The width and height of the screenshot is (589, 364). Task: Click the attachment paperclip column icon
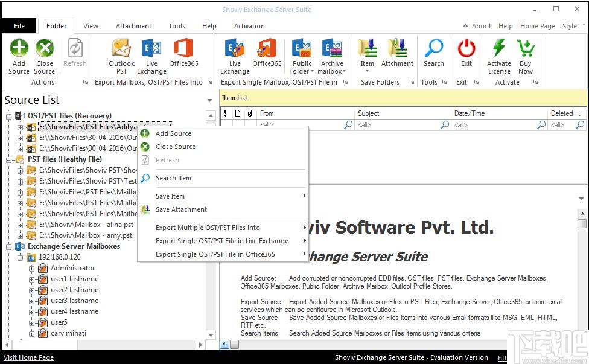point(250,113)
